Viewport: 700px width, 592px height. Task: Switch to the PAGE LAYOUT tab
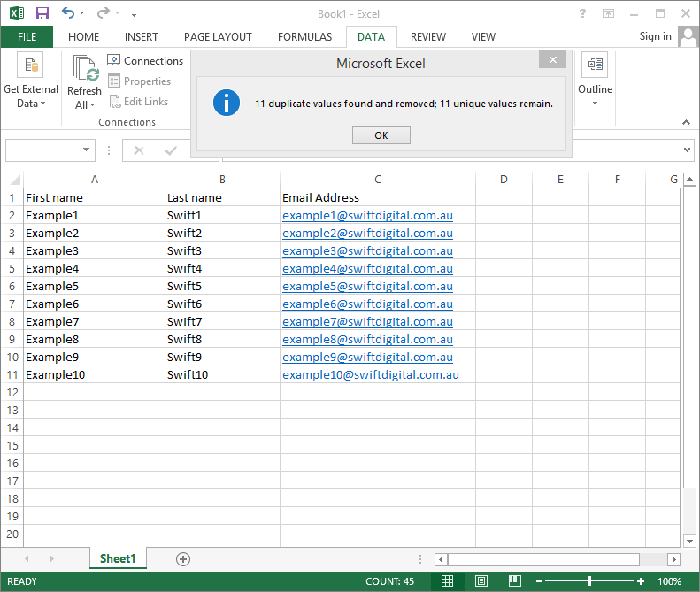point(218,36)
